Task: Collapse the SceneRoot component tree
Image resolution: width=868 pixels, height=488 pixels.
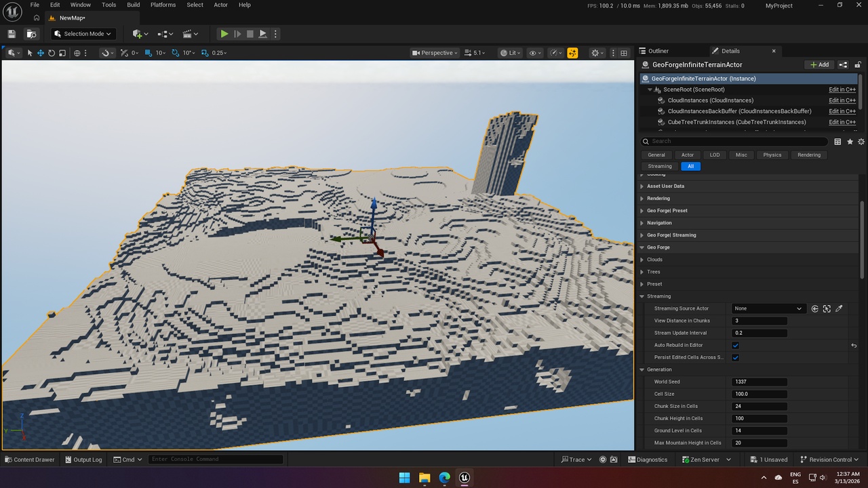Action: (650, 89)
